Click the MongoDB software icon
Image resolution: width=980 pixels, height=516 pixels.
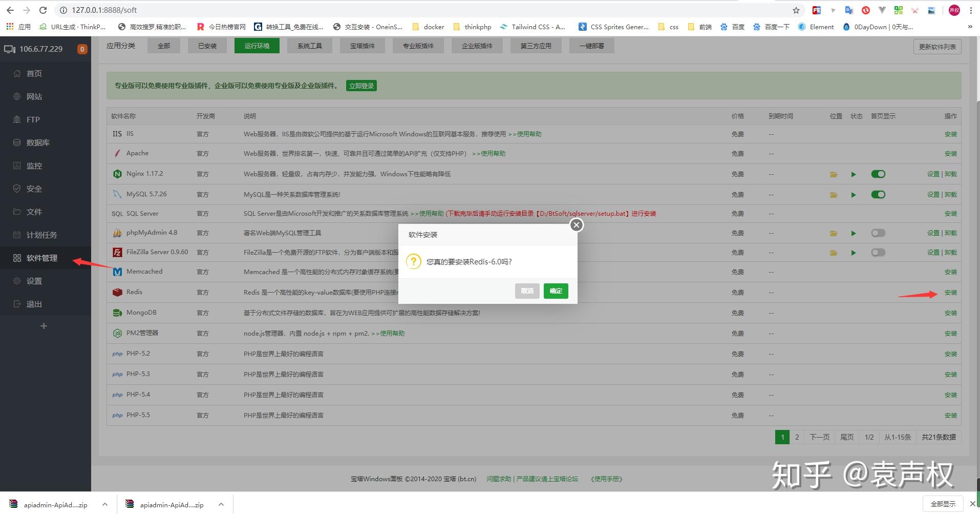(117, 313)
